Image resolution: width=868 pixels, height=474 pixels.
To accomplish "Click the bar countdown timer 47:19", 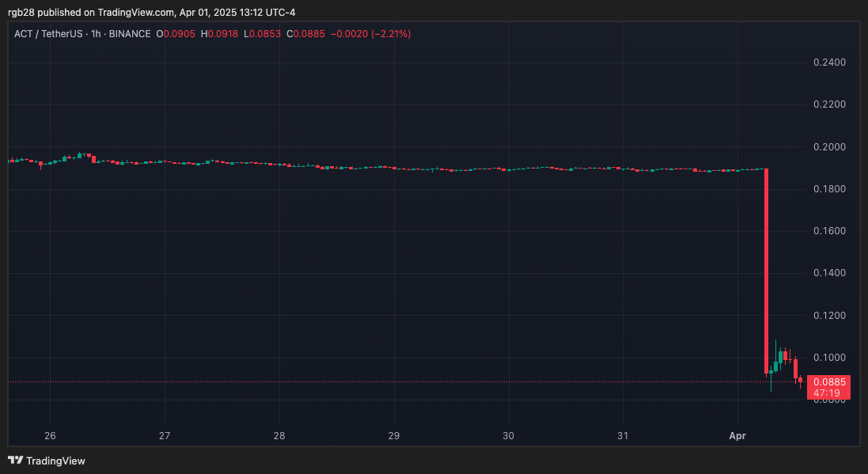I will click(x=828, y=390).
